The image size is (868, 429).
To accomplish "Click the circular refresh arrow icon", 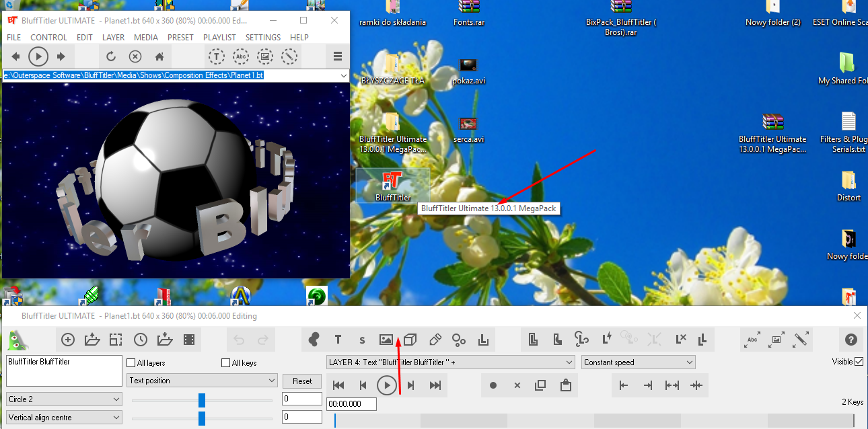I will 111,56.
